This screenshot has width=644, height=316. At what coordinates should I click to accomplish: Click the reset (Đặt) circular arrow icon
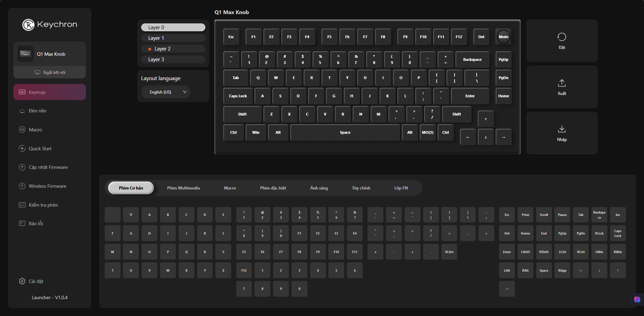pyautogui.click(x=562, y=37)
